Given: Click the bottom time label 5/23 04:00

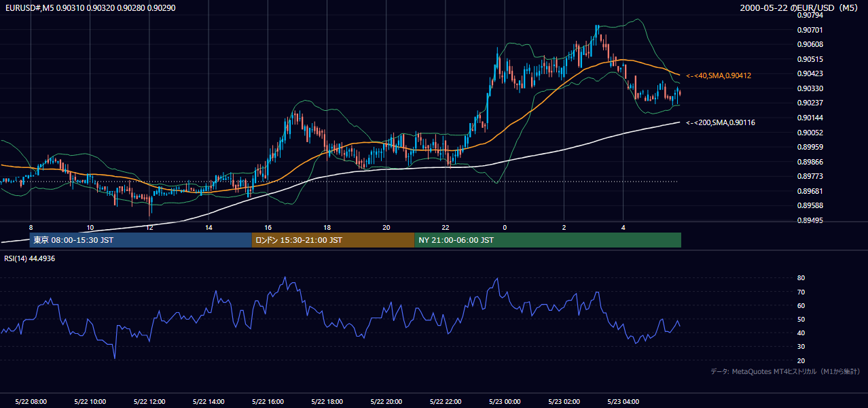Looking at the screenshot, I should click(623, 402).
